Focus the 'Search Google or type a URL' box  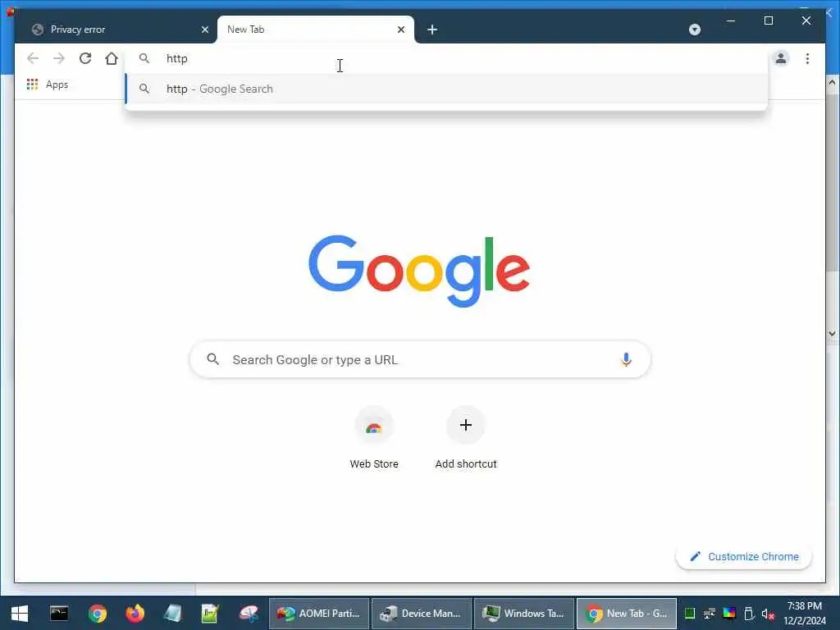[x=420, y=359]
